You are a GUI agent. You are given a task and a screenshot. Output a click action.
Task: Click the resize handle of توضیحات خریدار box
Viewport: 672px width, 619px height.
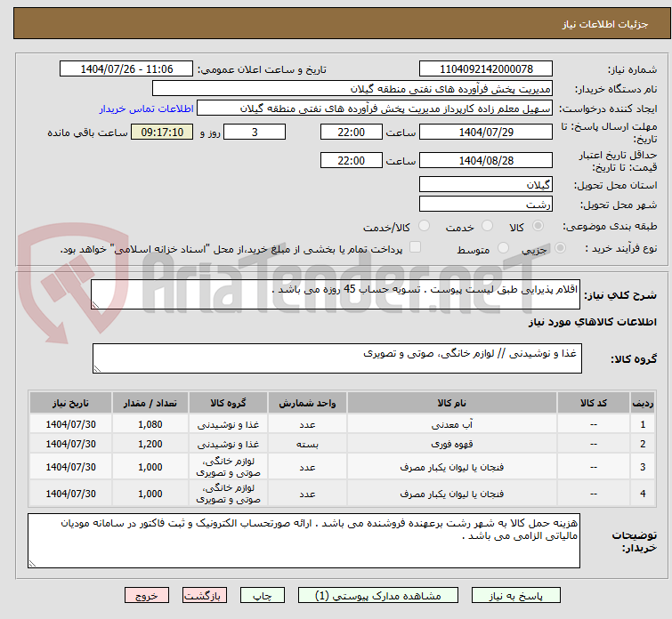click(33, 564)
